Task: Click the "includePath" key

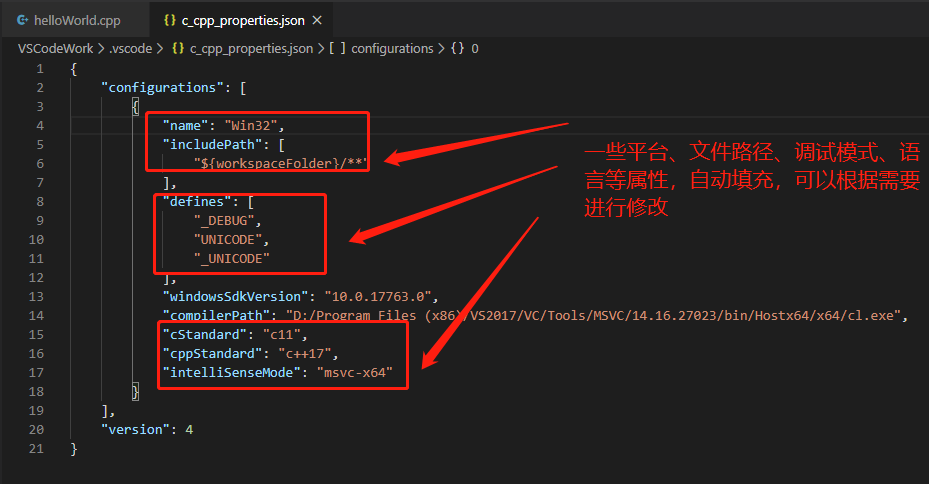Action: click(213, 145)
